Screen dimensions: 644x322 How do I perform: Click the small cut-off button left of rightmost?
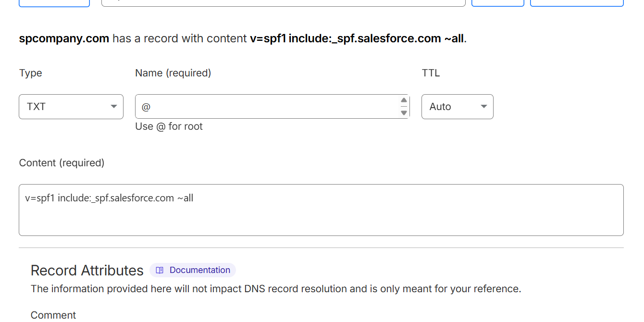pyautogui.click(x=498, y=3)
